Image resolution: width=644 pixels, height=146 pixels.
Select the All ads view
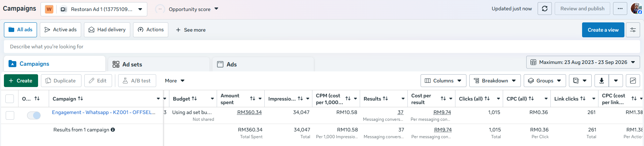[21, 30]
